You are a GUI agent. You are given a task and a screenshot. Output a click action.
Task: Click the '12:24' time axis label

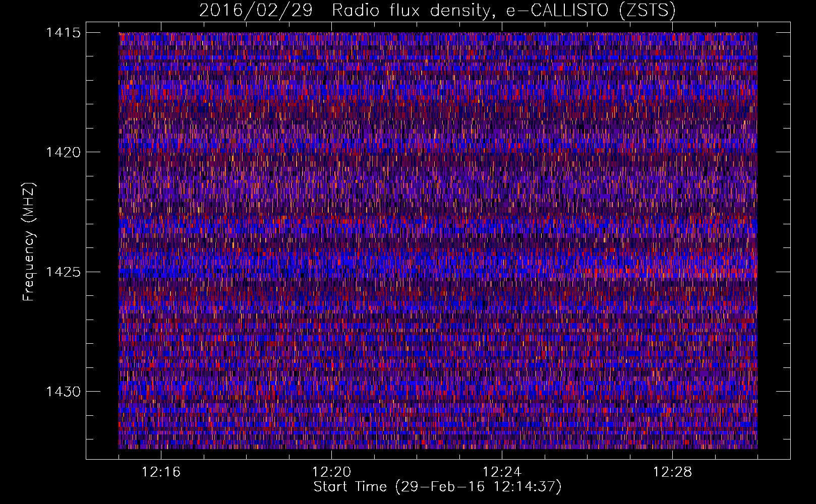pos(502,472)
